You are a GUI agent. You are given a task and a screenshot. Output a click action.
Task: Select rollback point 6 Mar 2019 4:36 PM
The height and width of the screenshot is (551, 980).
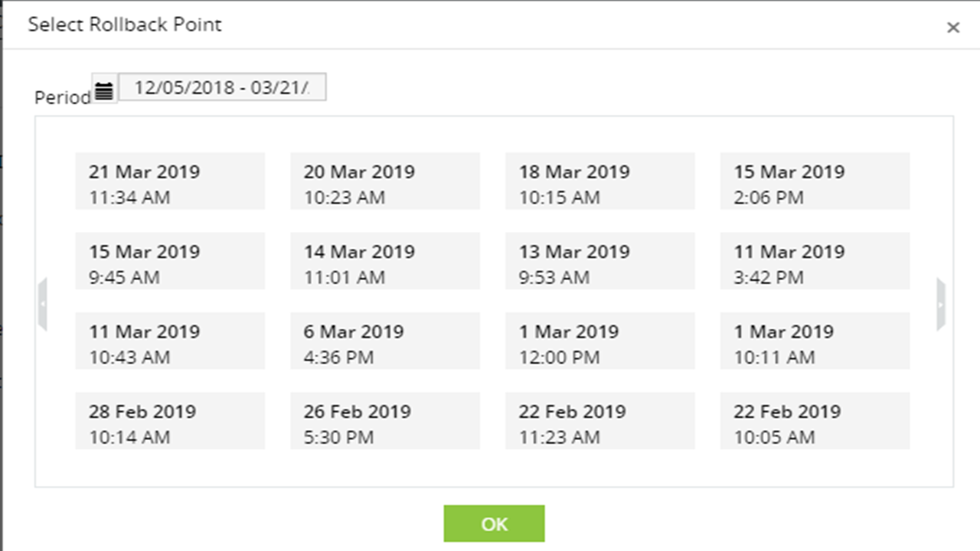[385, 341]
